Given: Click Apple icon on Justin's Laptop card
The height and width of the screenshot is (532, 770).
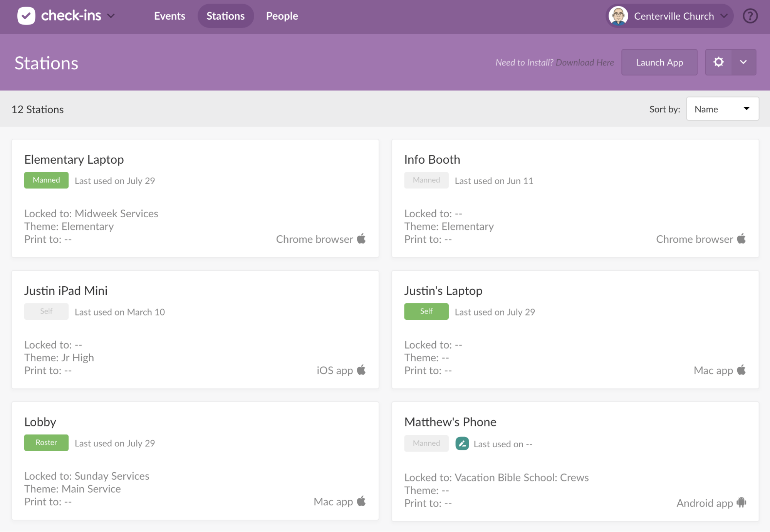Looking at the screenshot, I should (x=741, y=370).
